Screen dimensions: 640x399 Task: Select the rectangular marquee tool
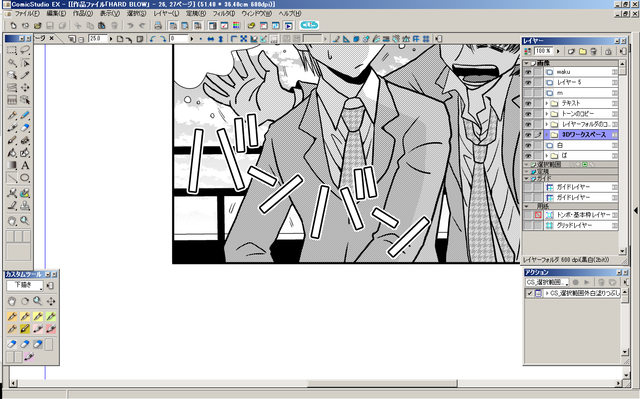coord(12,50)
